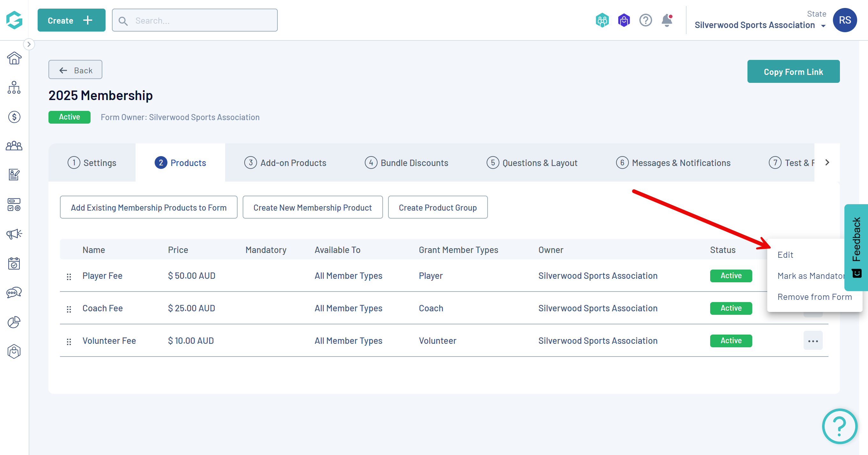Open the Home icon in sidebar
868x455 pixels.
coord(14,58)
